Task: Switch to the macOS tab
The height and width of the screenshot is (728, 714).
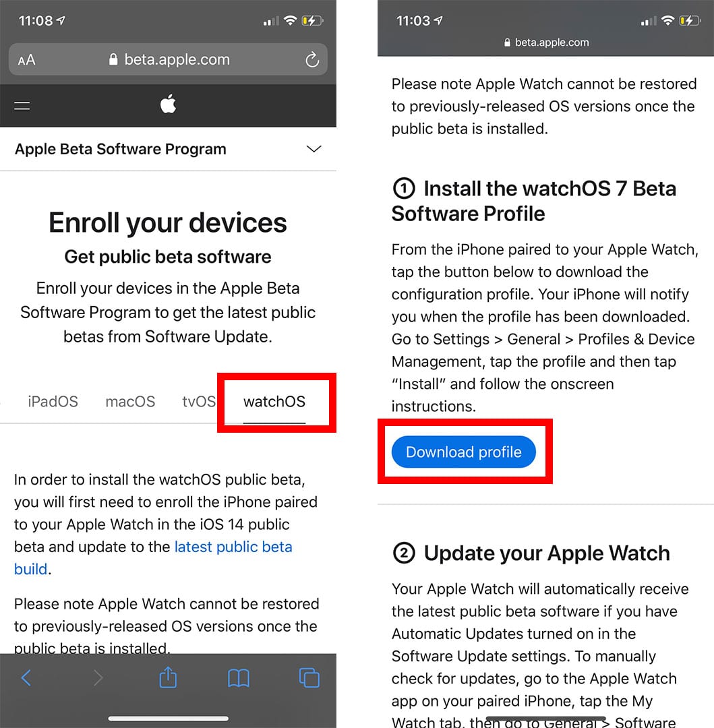Action: 130,402
